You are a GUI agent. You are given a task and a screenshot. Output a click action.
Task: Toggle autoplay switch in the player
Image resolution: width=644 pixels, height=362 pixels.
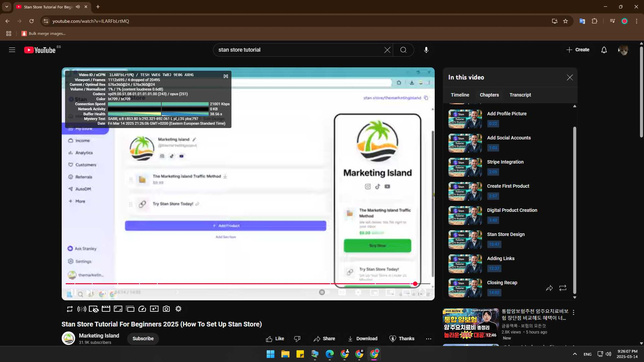[x=325, y=292]
